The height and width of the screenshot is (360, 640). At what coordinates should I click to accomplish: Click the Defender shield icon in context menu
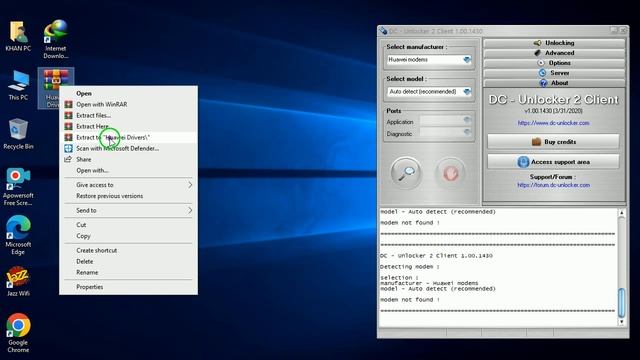click(69, 149)
